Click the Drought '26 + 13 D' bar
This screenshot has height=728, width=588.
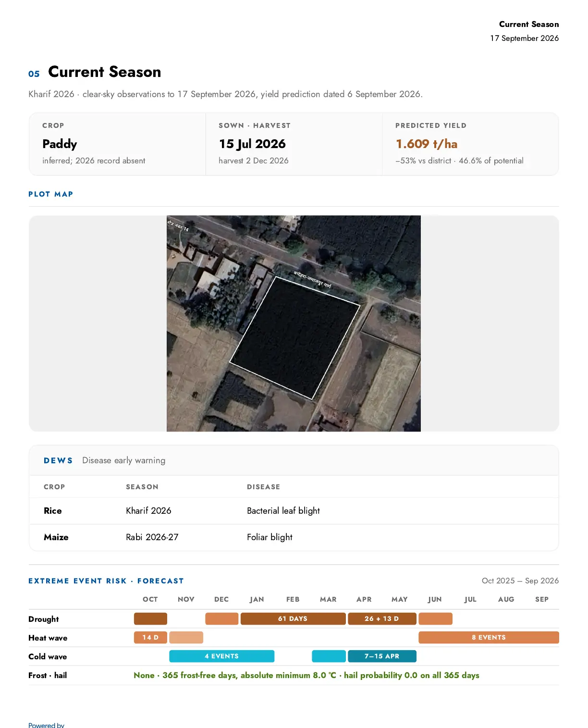(382, 618)
